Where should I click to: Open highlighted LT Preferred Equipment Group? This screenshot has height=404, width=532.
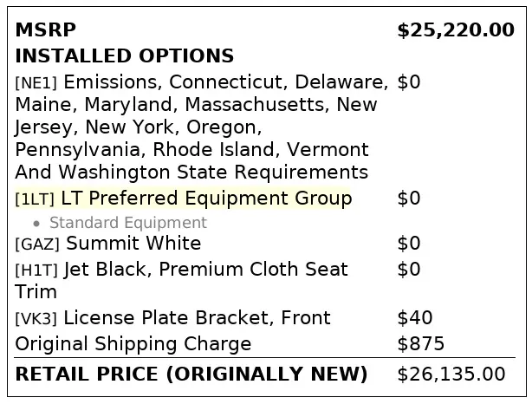coord(206,198)
